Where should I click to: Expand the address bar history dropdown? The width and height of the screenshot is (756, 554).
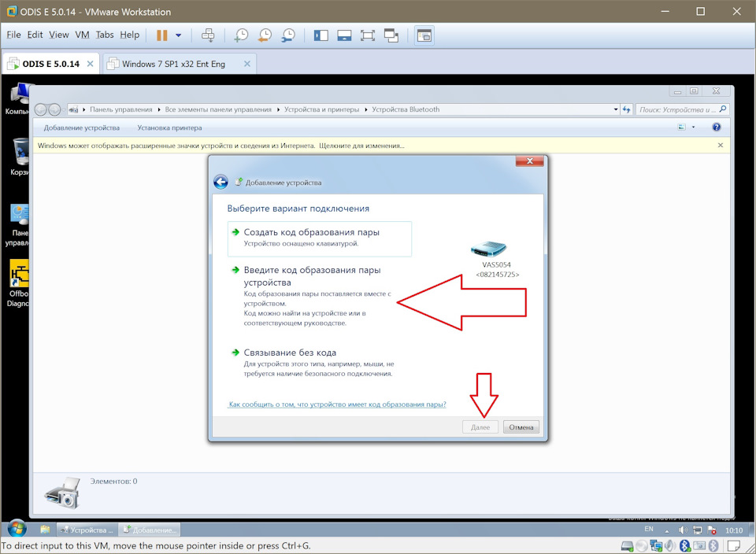[616, 109]
